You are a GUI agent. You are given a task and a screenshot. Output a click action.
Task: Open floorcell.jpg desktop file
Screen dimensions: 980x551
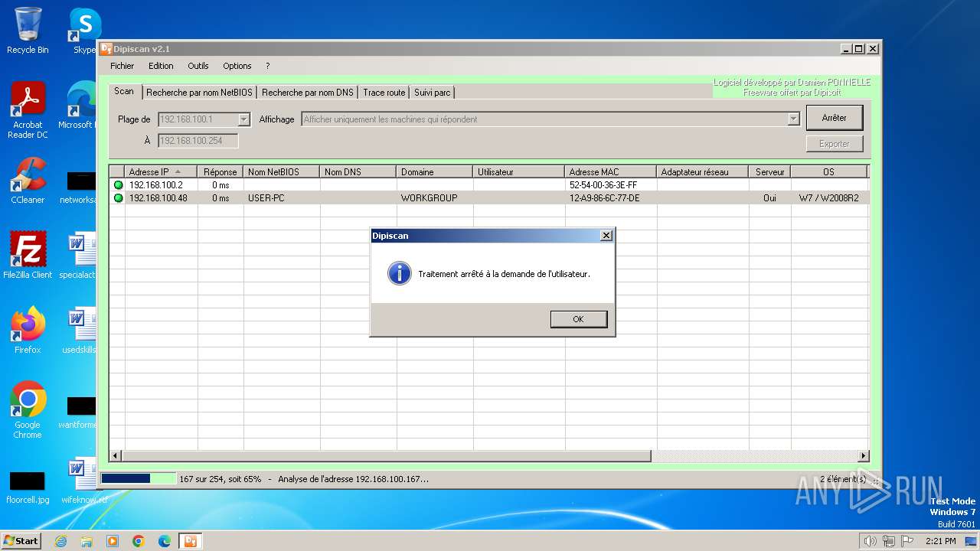pyautogui.click(x=28, y=487)
